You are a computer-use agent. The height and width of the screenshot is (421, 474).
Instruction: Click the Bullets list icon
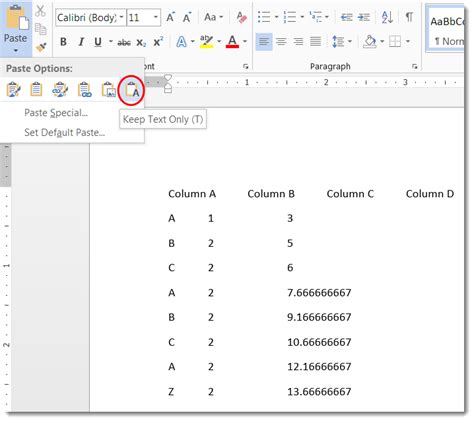264,17
